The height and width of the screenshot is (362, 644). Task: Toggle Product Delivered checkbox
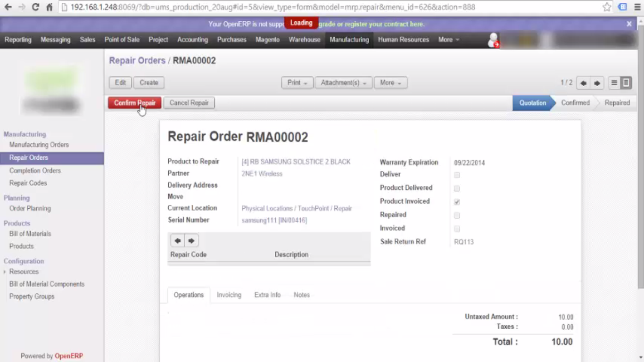(x=457, y=188)
